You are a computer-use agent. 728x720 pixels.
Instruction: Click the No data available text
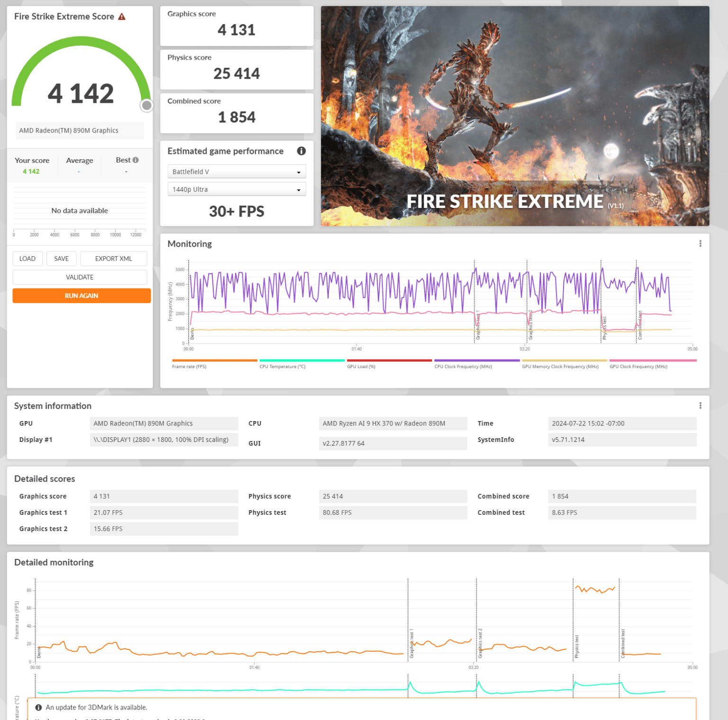(80, 210)
